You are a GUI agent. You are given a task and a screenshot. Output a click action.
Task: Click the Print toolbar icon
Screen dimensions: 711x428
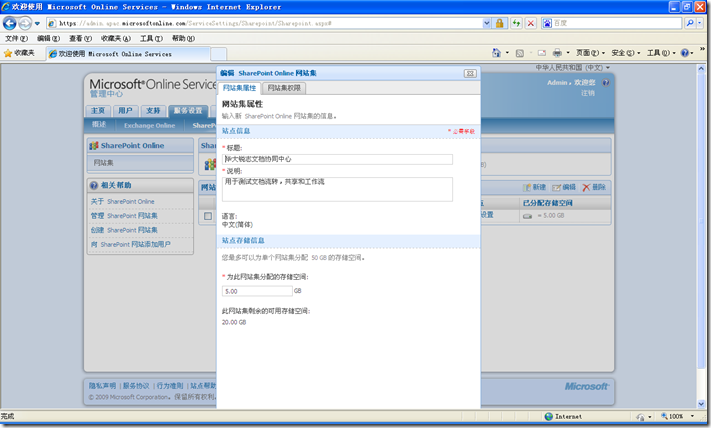(557, 53)
